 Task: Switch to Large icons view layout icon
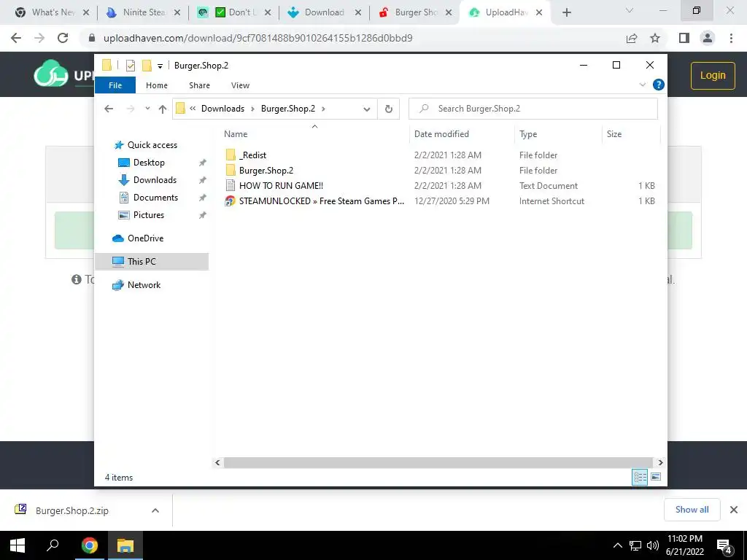click(x=656, y=477)
